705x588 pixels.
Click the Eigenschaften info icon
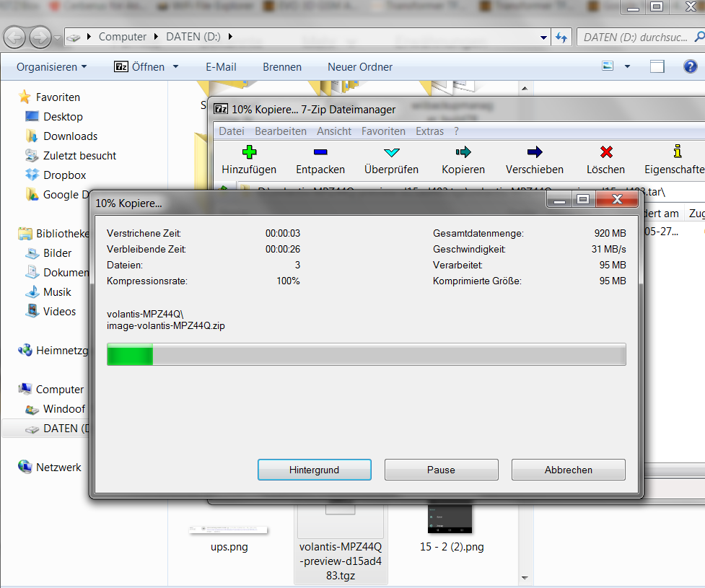tap(677, 152)
